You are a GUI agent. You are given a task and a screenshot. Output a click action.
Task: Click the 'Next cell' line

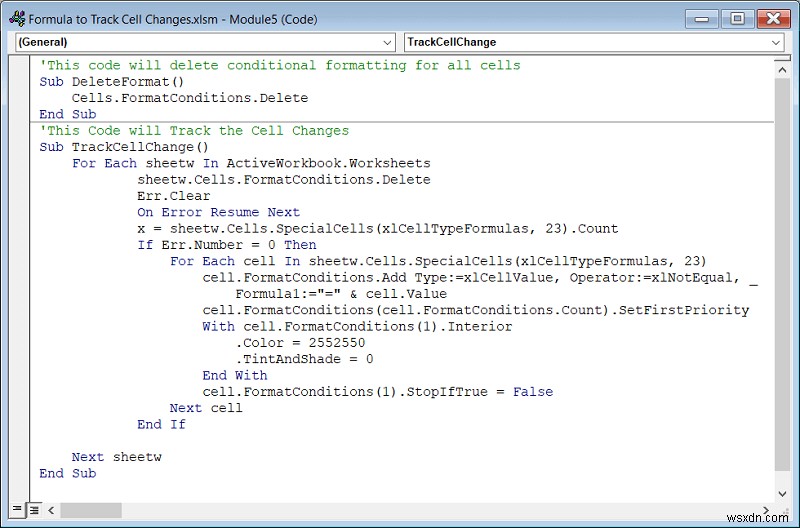pos(206,408)
